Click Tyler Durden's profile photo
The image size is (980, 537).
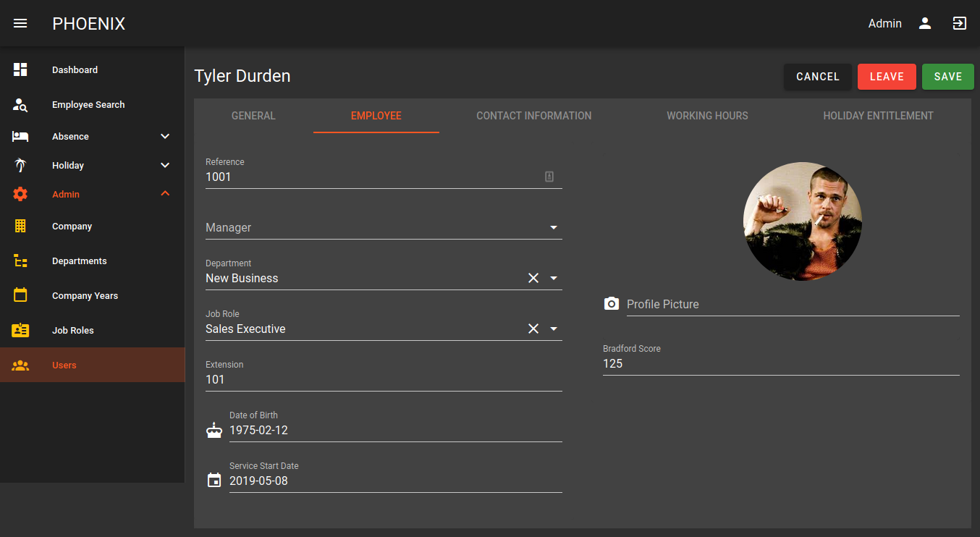(x=803, y=221)
